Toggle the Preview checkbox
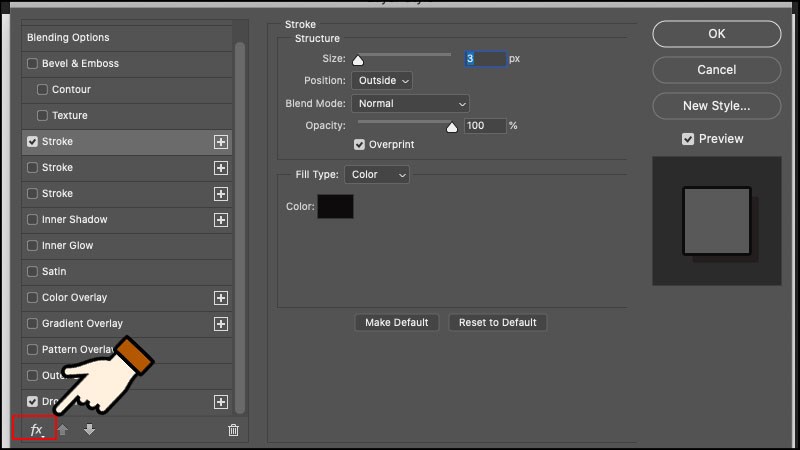Screen dimensions: 800x450 tap(688, 139)
